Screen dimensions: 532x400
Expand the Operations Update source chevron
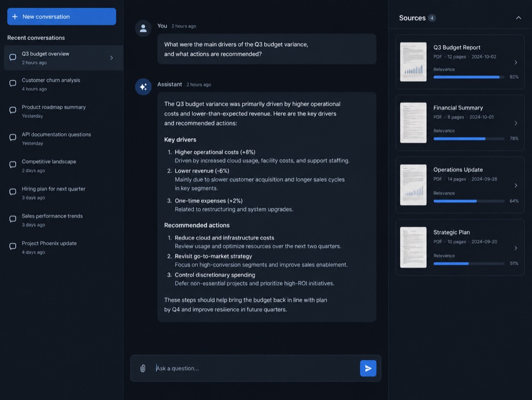pyautogui.click(x=516, y=186)
